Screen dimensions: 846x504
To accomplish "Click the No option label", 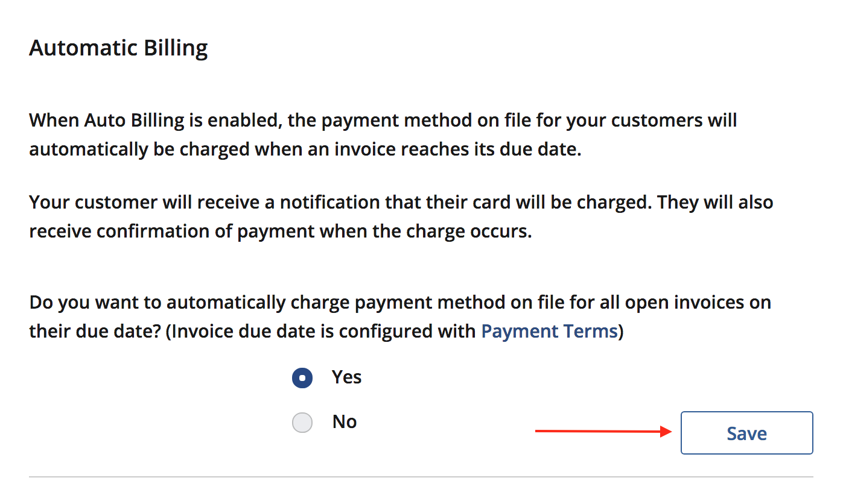I will (x=344, y=422).
